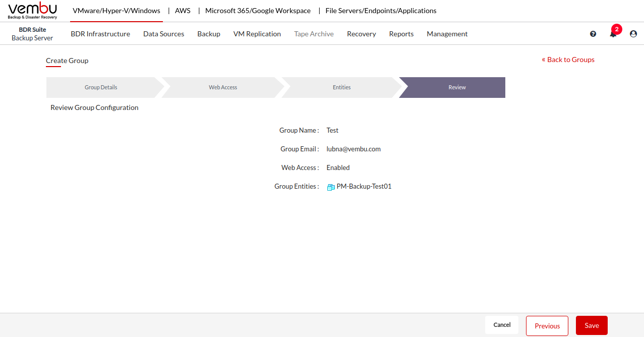644x337 pixels.
Task: Click the Cancel button
Action: coord(502,325)
